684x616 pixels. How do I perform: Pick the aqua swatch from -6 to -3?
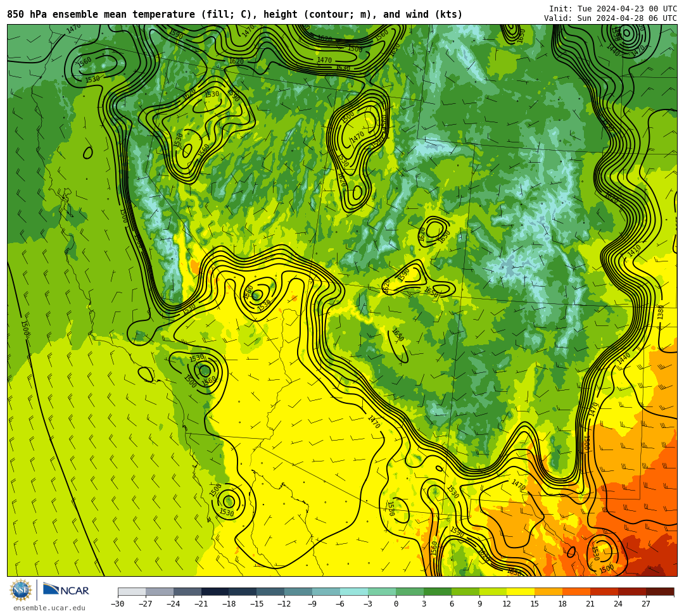pos(354,591)
